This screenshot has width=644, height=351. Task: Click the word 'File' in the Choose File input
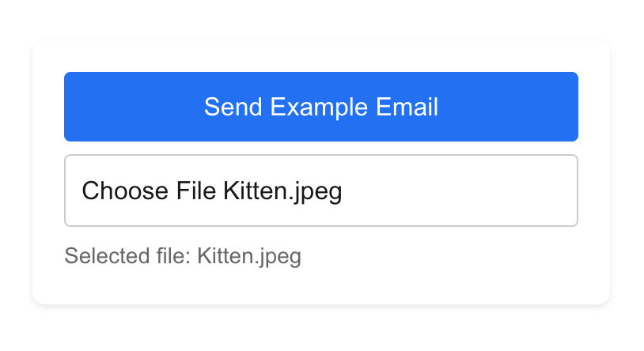click(x=198, y=191)
